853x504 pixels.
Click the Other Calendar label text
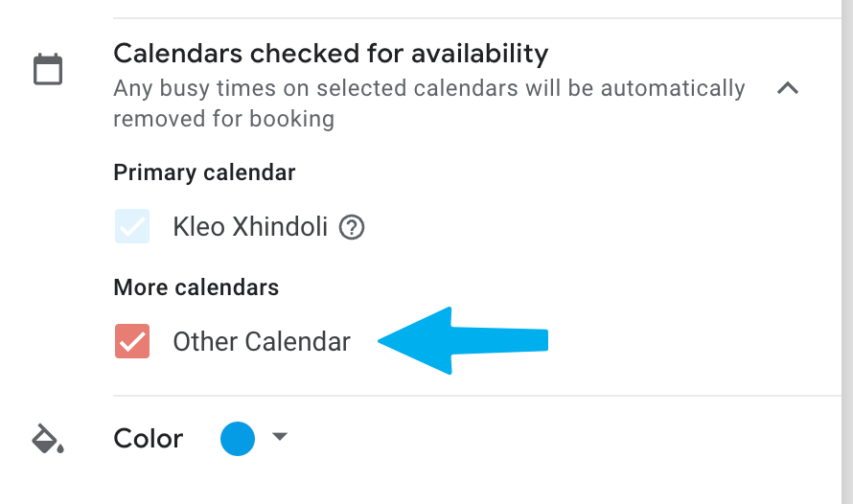click(x=262, y=341)
